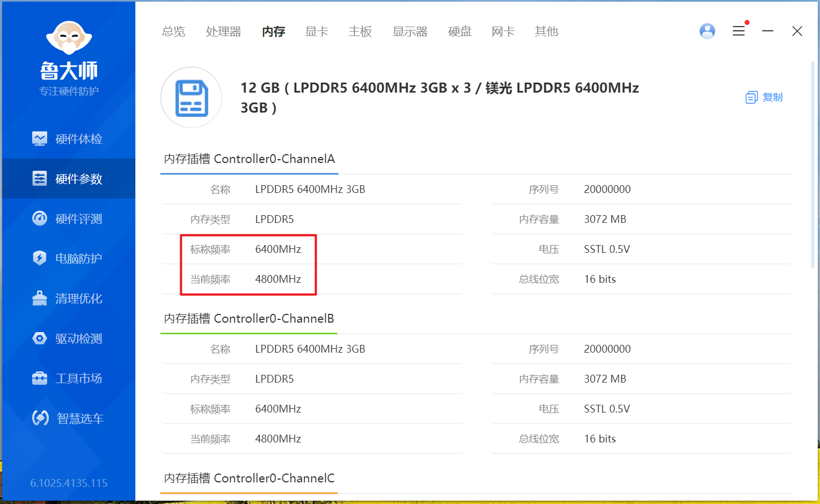Click ChannelA 内存类型 value LPDDR5

(x=275, y=219)
